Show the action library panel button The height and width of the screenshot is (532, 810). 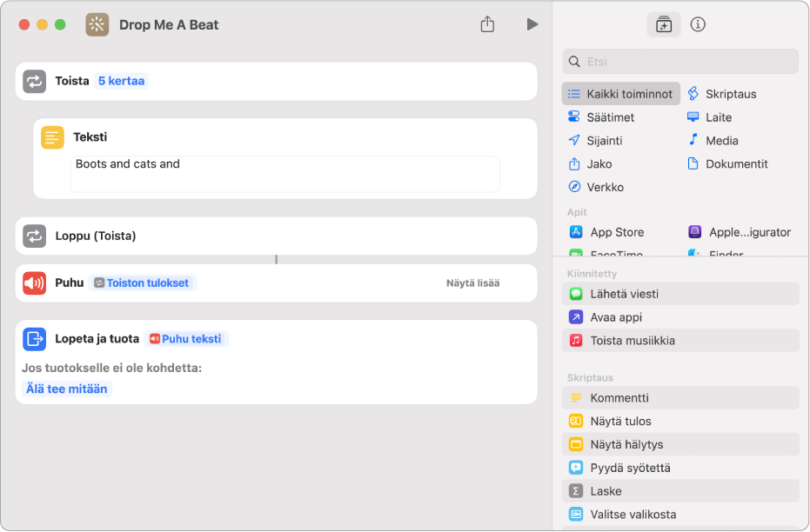tap(663, 24)
